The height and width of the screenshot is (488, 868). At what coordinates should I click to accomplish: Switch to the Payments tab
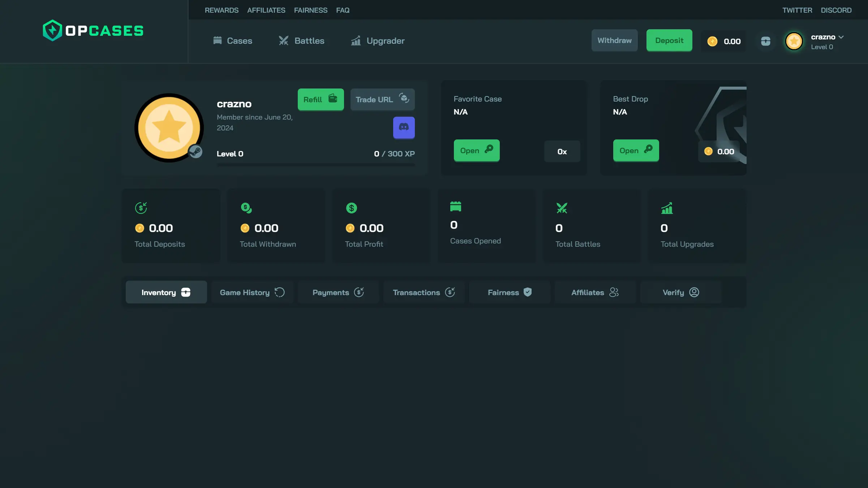pyautogui.click(x=338, y=292)
